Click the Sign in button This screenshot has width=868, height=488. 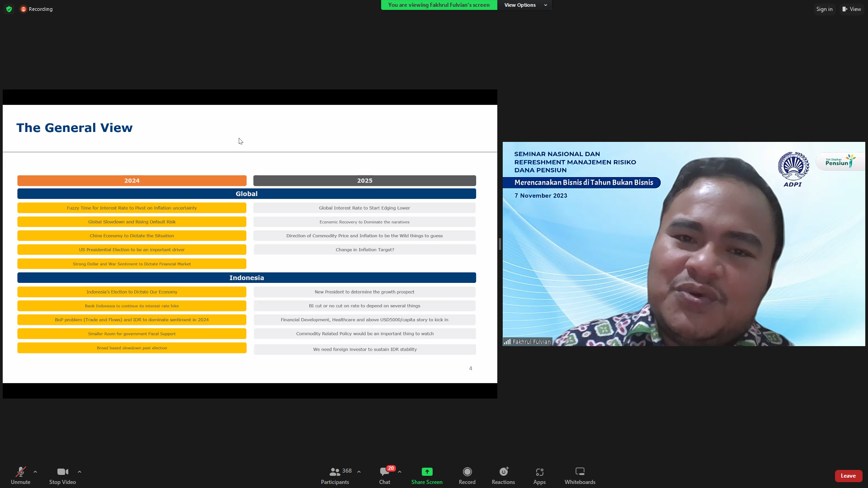click(824, 9)
